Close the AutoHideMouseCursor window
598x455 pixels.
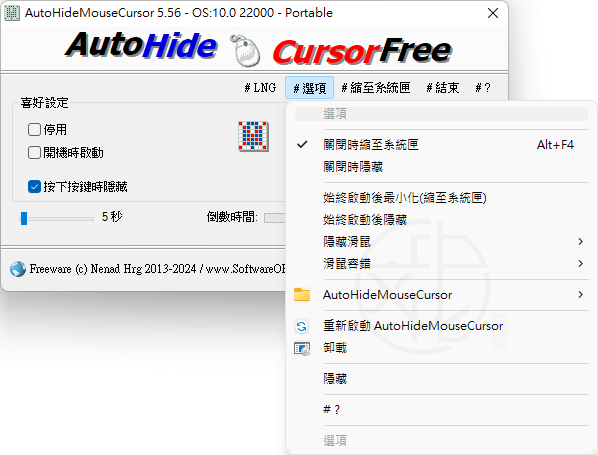[493, 13]
